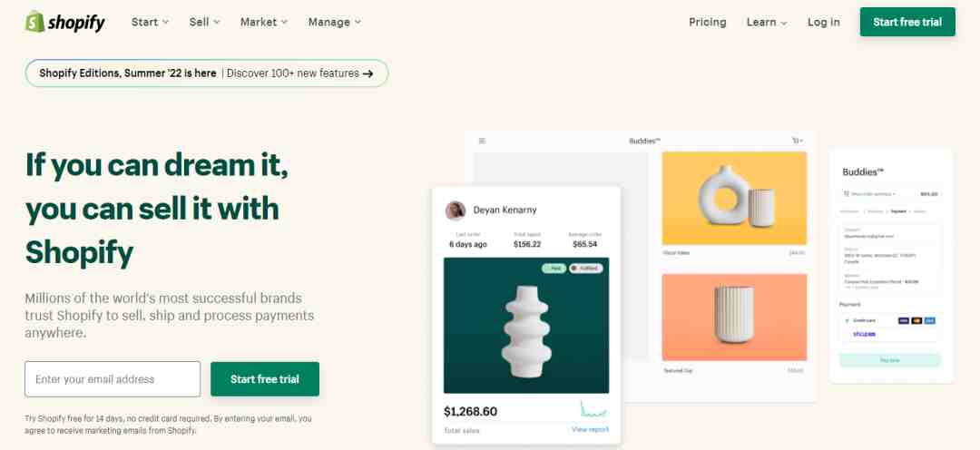This screenshot has height=450, width=980.
Task: Click the Fulfilled status badge on vase image
Action: point(585,269)
